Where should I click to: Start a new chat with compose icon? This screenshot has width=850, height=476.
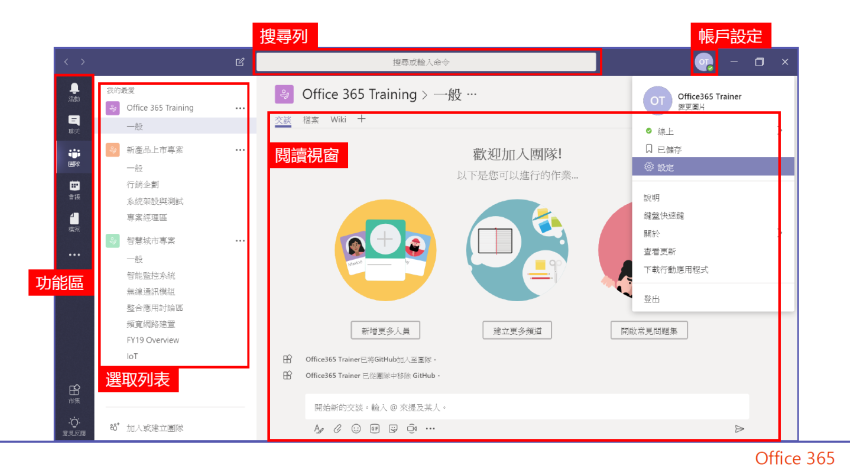(240, 62)
